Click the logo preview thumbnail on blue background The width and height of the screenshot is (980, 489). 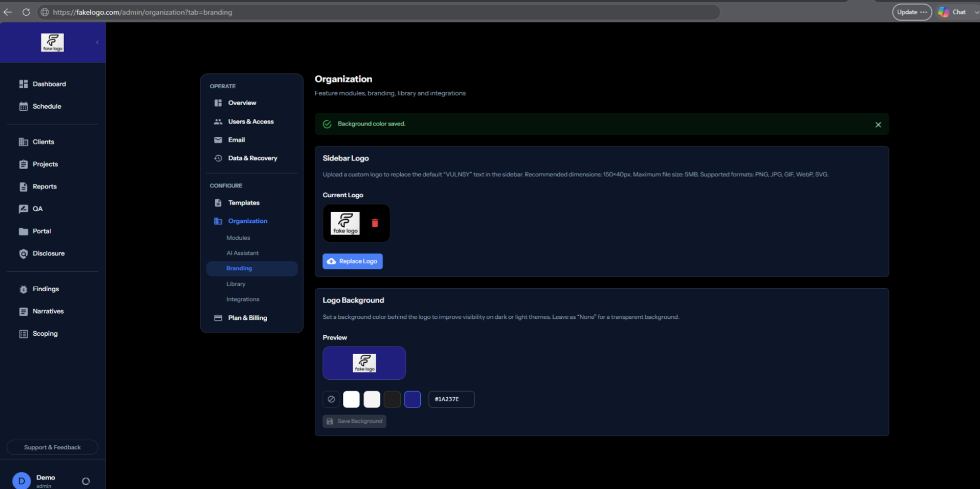click(364, 363)
